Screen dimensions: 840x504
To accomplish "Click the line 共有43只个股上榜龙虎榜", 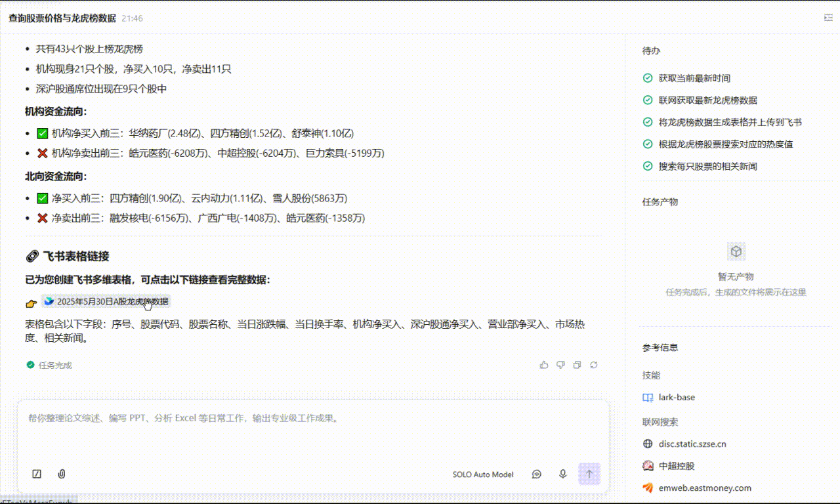I will pyautogui.click(x=89, y=49).
